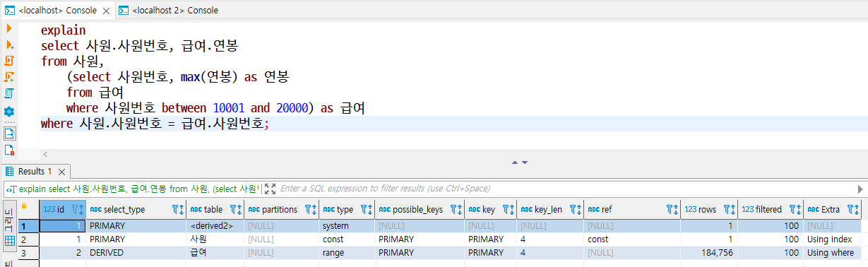Filter and sort the possible_keys column
The width and height of the screenshot is (868, 267).
(x=456, y=210)
